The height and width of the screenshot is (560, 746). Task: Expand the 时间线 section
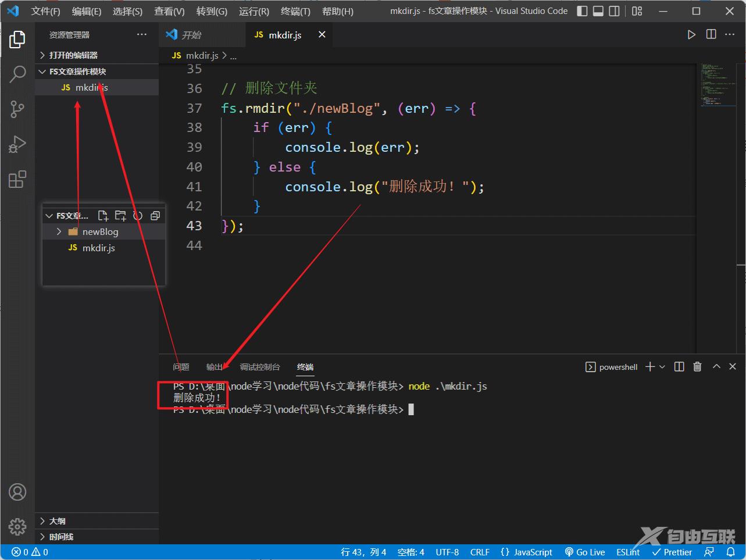97,537
